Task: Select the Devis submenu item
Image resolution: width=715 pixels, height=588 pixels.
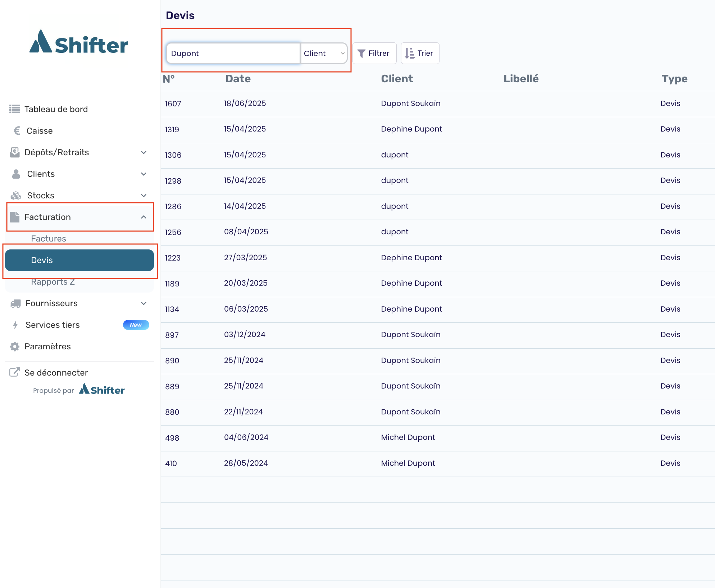Action: [79, 260]
